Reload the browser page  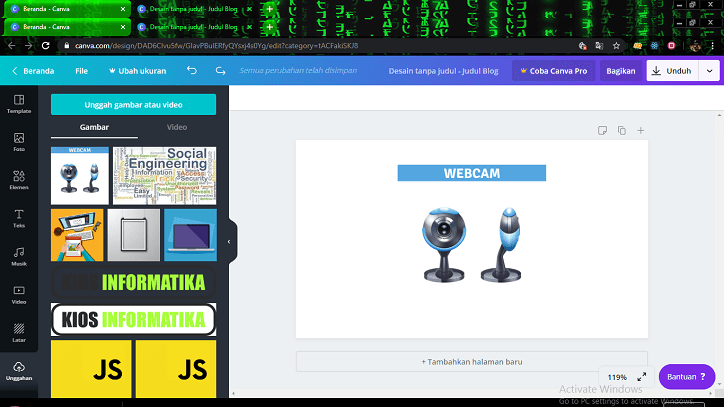45,46
